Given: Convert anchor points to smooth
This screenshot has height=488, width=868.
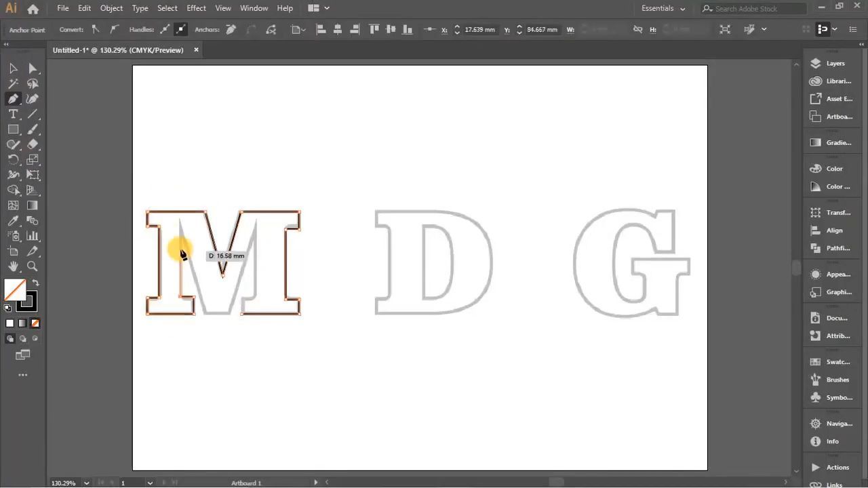Looking at the screenshot, I should pyautogui.click(x=113, y=29).
